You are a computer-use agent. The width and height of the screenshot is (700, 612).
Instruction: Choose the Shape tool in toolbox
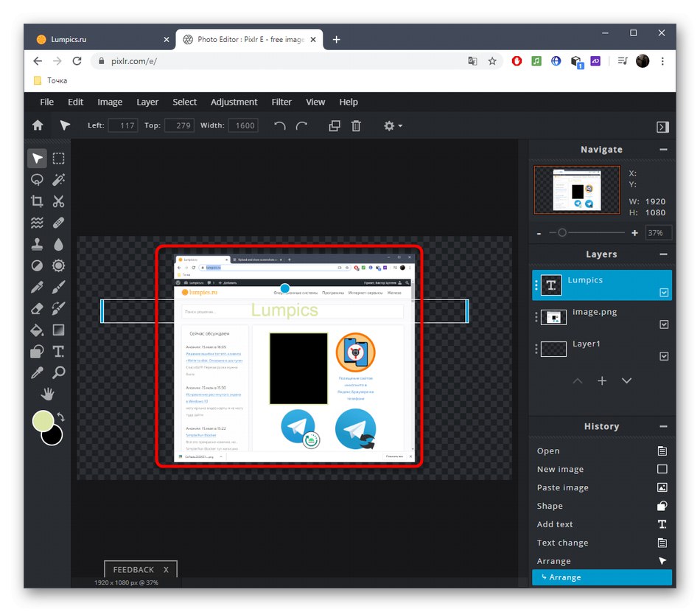[x=37, y=351]
